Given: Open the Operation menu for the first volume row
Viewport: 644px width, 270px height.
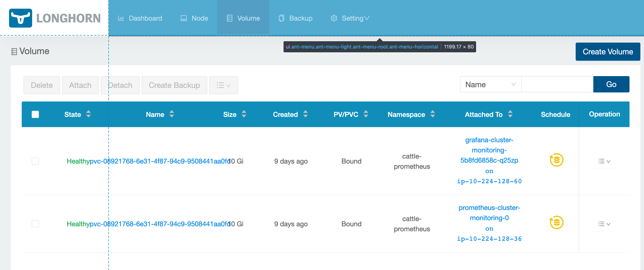Looking at the screenshot, I should pyautogui.click(x=604, y=161).
